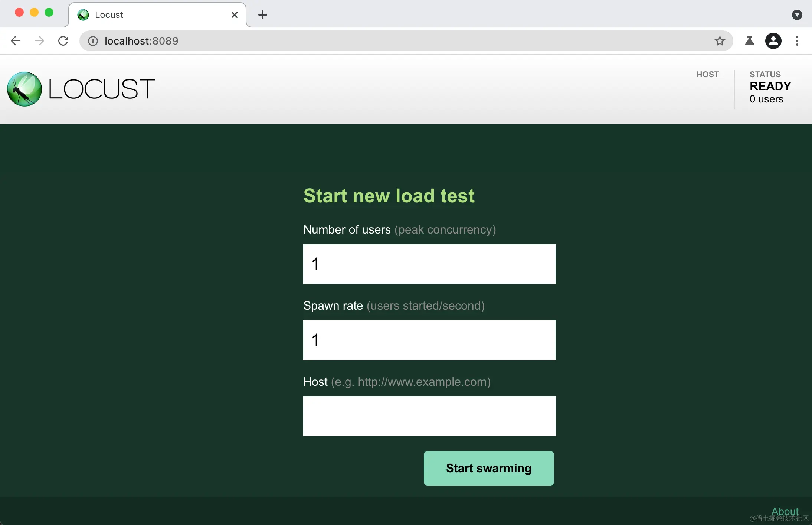Close the Locust tab
Viewport: 812px width, 525px height.
coord(235,15)
